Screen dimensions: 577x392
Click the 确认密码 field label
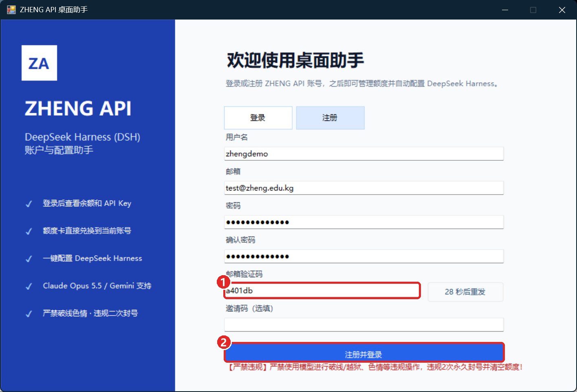pyautogui.click(x=240, y=240)
